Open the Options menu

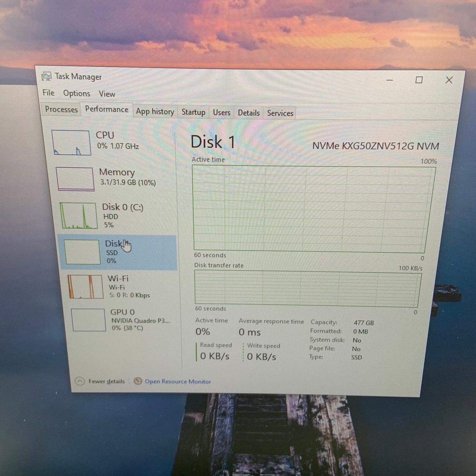tap(77, 93)
